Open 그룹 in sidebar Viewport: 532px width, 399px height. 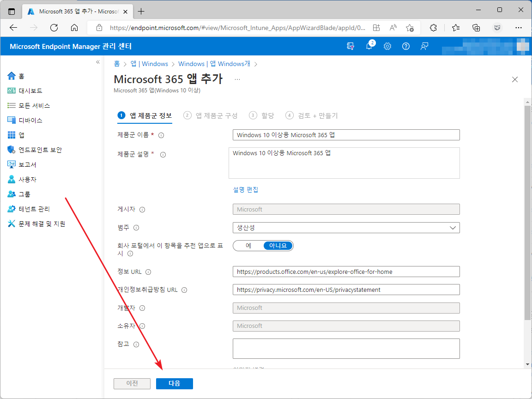pyautogui.click(x=18, y=194)
